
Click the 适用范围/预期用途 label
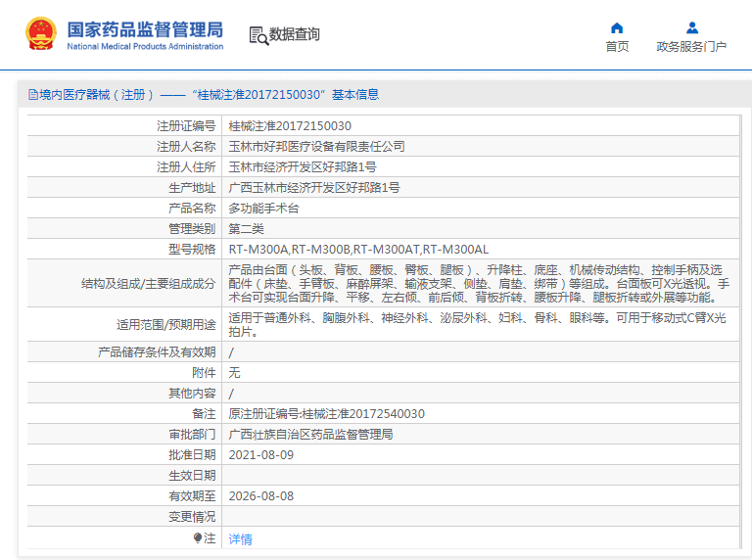[165, 325]
